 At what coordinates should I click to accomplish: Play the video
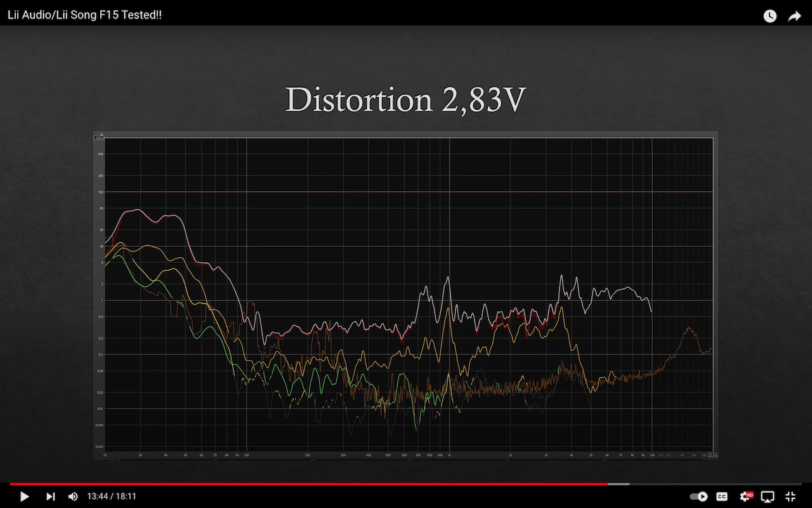[25, 497]
